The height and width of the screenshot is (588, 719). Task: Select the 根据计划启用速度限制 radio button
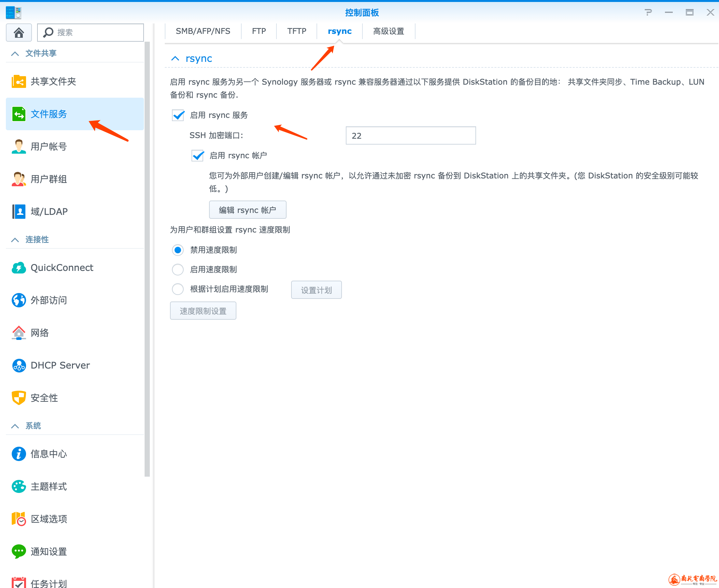coord(178,289)
